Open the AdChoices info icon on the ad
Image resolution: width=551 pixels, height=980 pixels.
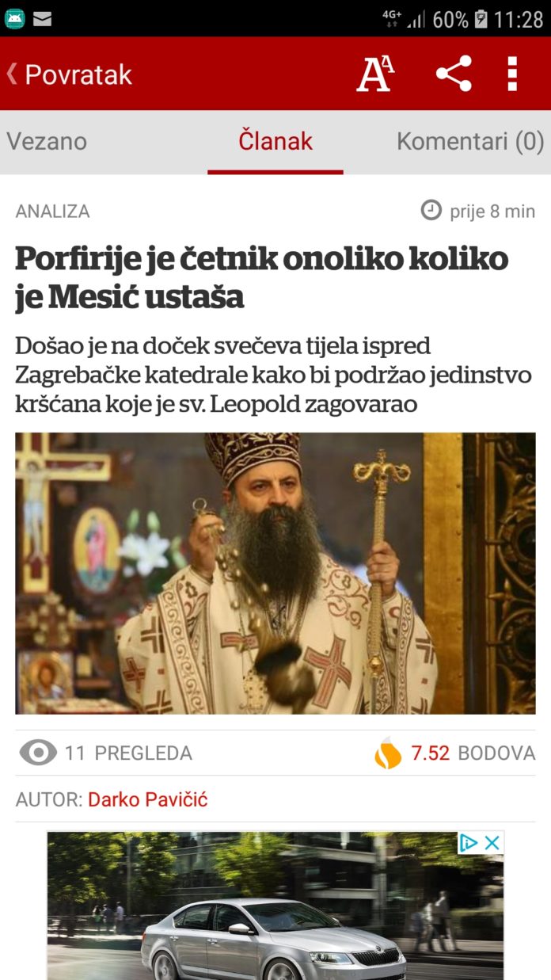click(469, 843)
